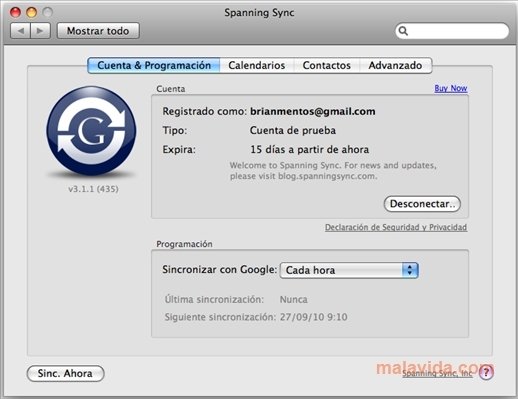518x399 pixels.
Task: Click the Sinc. Ahora button
Action: [65, 373]
